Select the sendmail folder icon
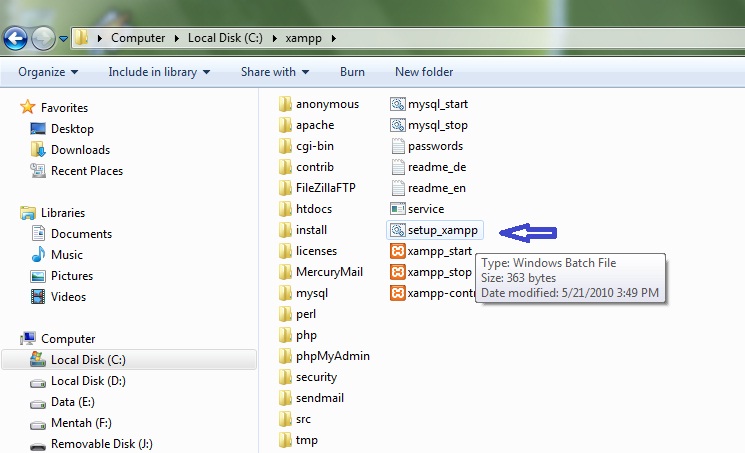The height and width of the screenshot is (453, 745). 285,397
